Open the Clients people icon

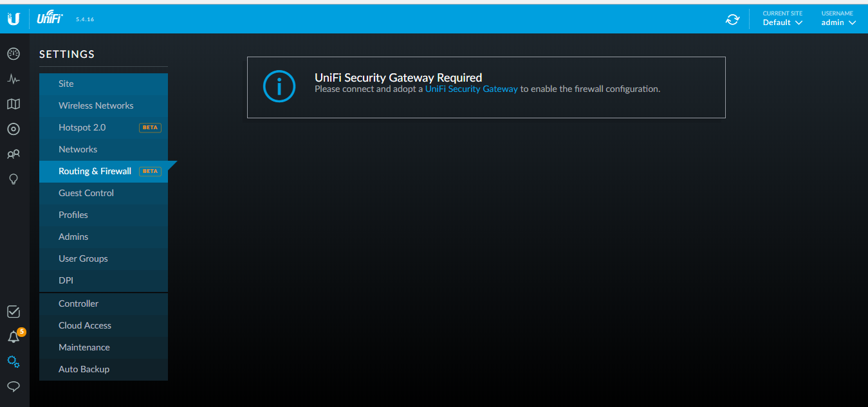tap(14, 154)
